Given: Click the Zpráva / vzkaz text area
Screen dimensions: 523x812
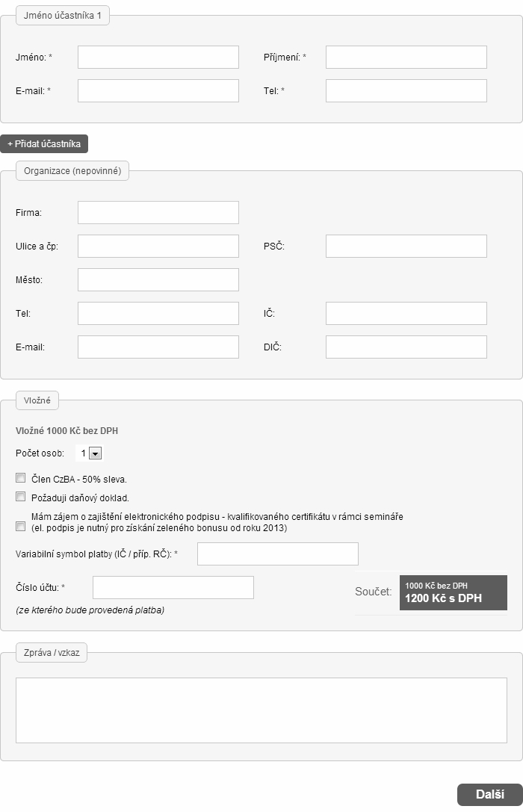Looking at the screenshot, I should click(x=261, y=710).
